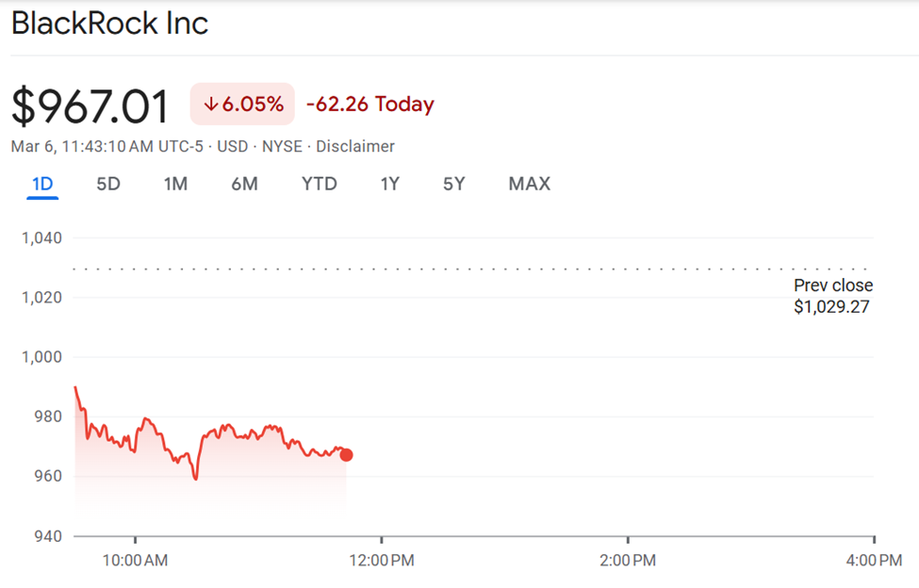919x588 pixels.
Task: Switch to the 5Y chart view
Action: point(453,184)
